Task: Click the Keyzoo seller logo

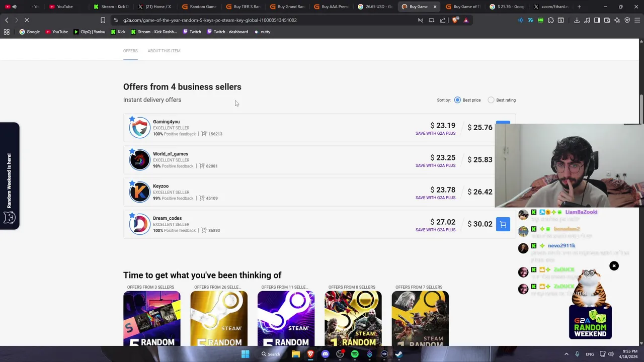Action: 139,192
